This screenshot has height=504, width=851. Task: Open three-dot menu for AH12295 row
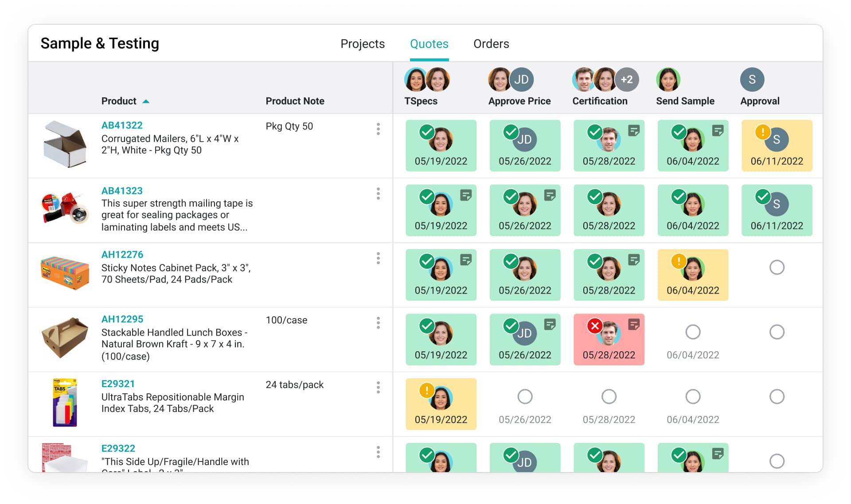coord(378,323)
